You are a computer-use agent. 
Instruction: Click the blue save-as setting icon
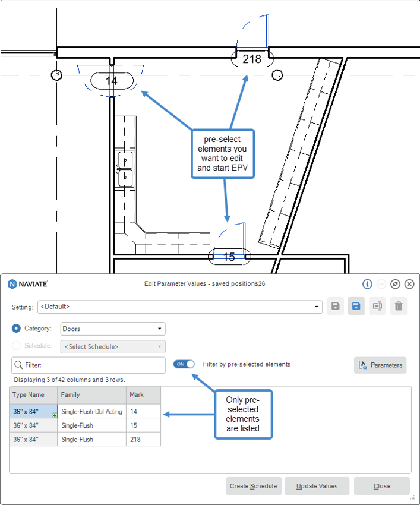pos(356,306)
